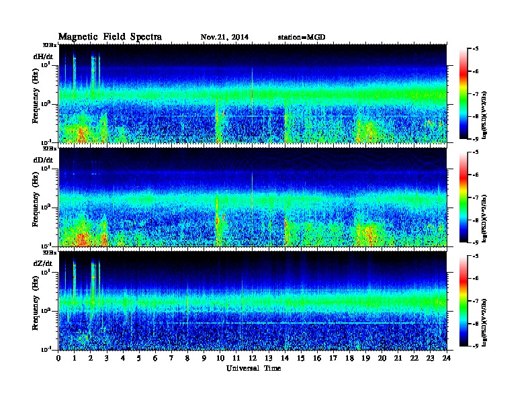Click hour 17 on the time axis
The width and height of the screenshot is (532, 411).
coord(334,359)
